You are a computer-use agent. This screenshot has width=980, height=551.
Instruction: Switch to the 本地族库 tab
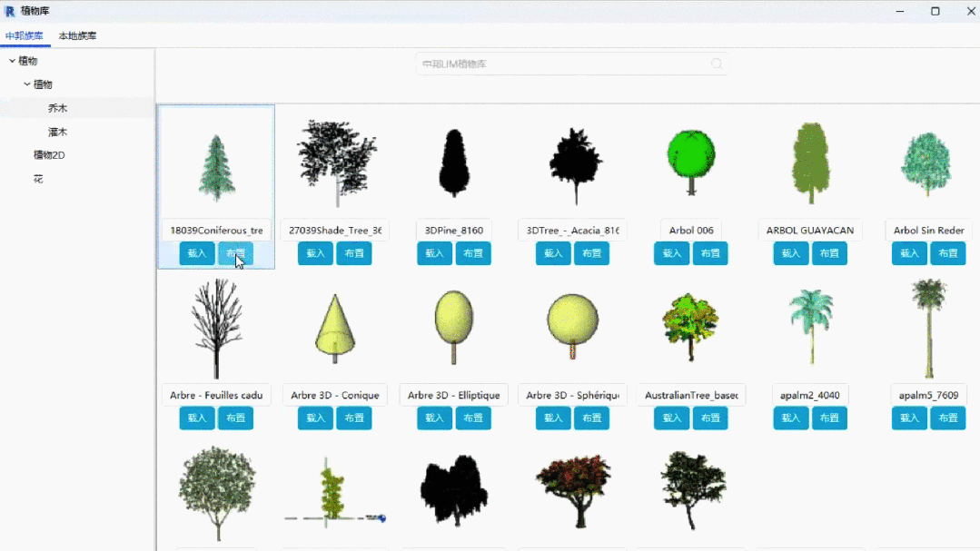click(77, 36)
